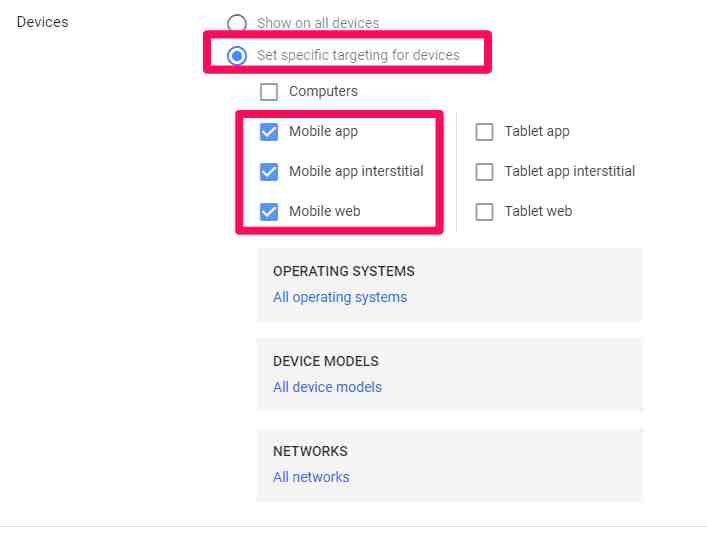The height and width of the screenshot is (533, 707).
Task: Open the All operating systems link
Action: (340, 297)
